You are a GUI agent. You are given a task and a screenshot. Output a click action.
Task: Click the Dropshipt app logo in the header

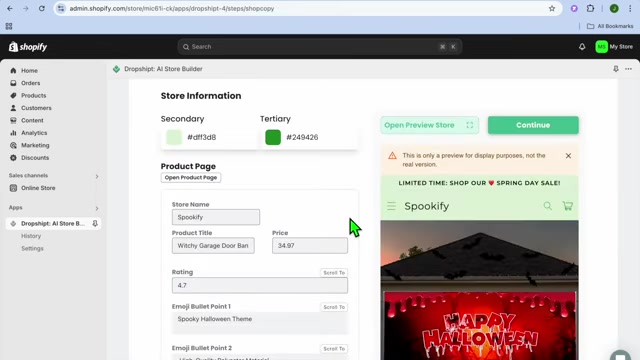pyautogui.click(x=116, y=69)
